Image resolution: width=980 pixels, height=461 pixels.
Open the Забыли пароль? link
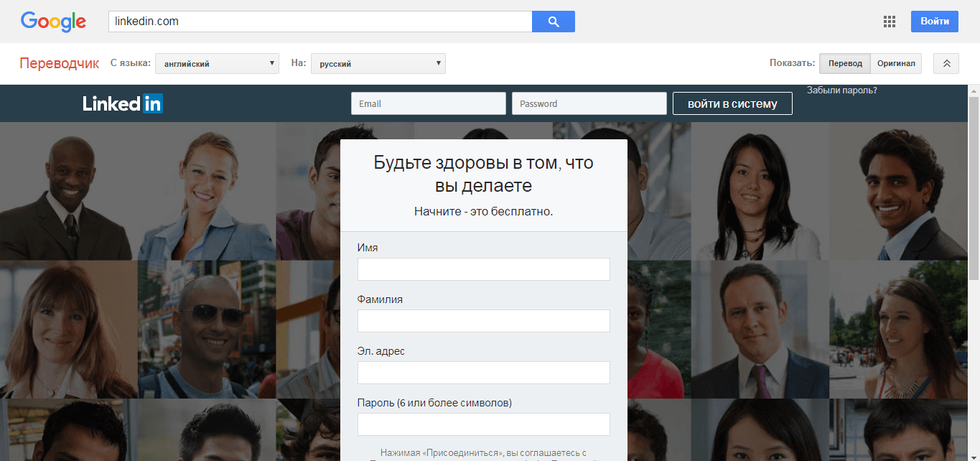coord(842,90)
